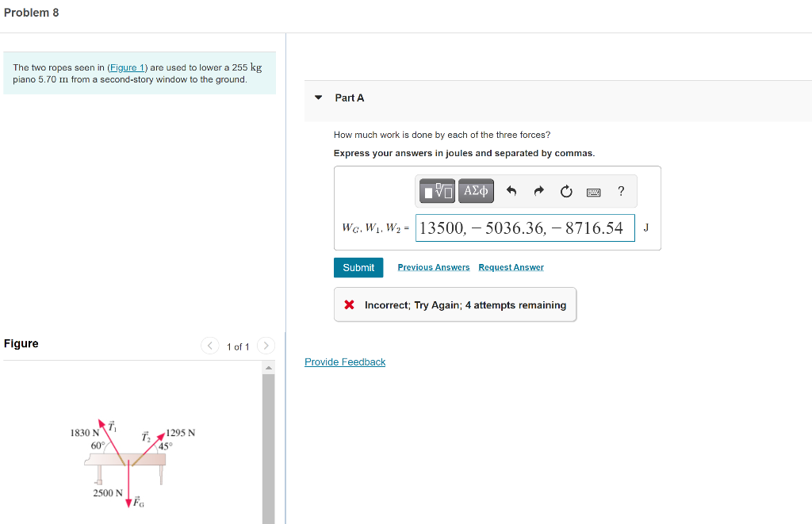Go to next figure arrow
The image size is (812, 524).
click(266, 346)
